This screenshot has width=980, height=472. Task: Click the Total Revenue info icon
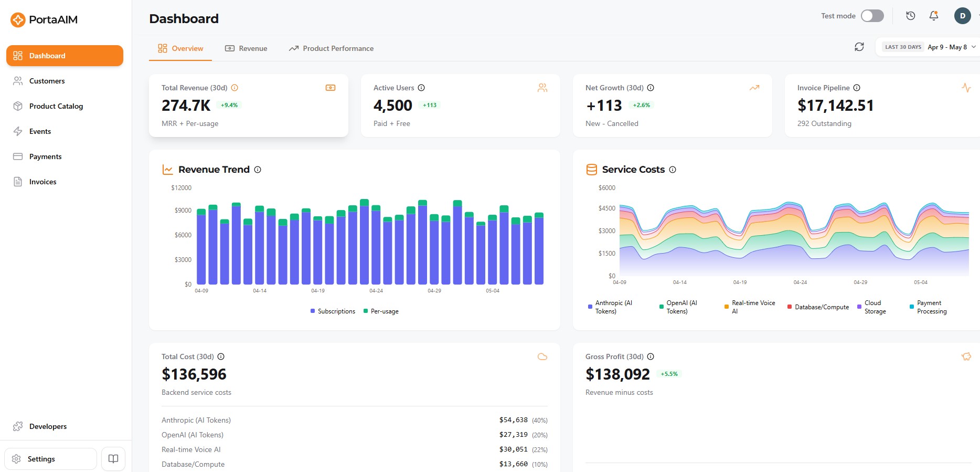pos(235,88)
